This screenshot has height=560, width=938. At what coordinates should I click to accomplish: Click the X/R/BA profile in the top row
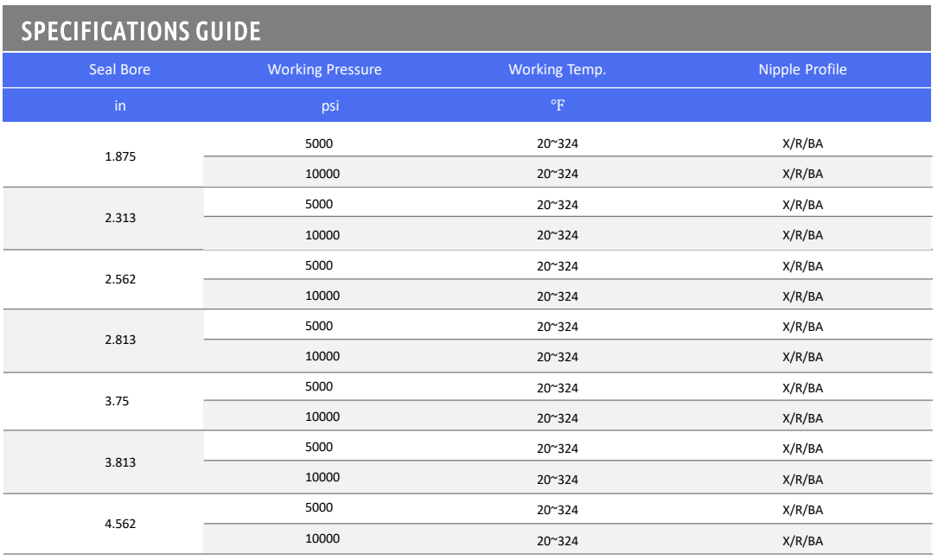(802, 143)
